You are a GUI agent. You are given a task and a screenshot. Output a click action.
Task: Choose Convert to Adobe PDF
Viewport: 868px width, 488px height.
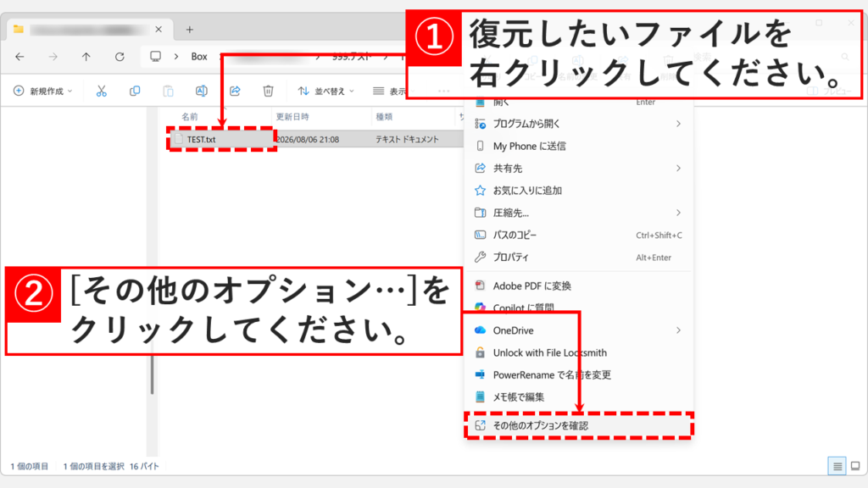578,286
